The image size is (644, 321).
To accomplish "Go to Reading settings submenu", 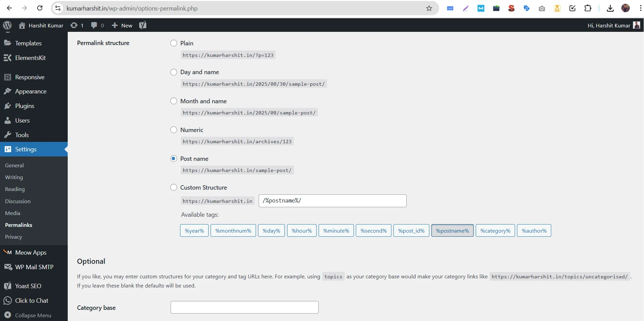I will click(15, 189).
